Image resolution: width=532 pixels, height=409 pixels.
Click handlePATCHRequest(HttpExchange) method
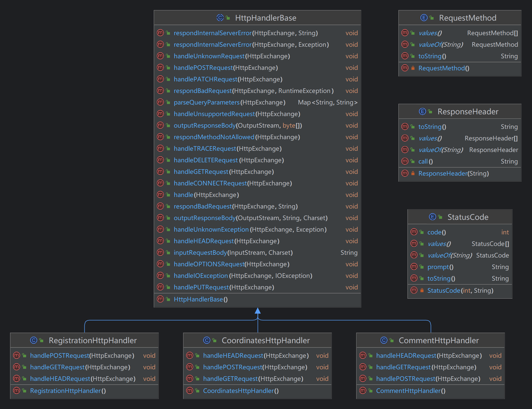[228, 79]
